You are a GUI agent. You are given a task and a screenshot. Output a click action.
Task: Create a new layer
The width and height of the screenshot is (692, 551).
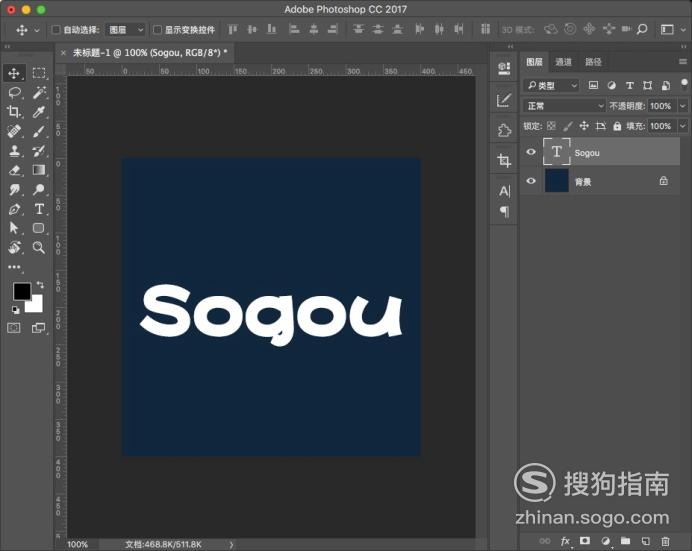point(646,540)
